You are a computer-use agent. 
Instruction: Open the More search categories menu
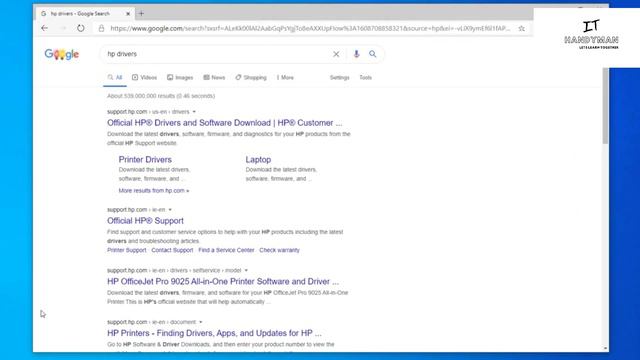pos(285,78)
